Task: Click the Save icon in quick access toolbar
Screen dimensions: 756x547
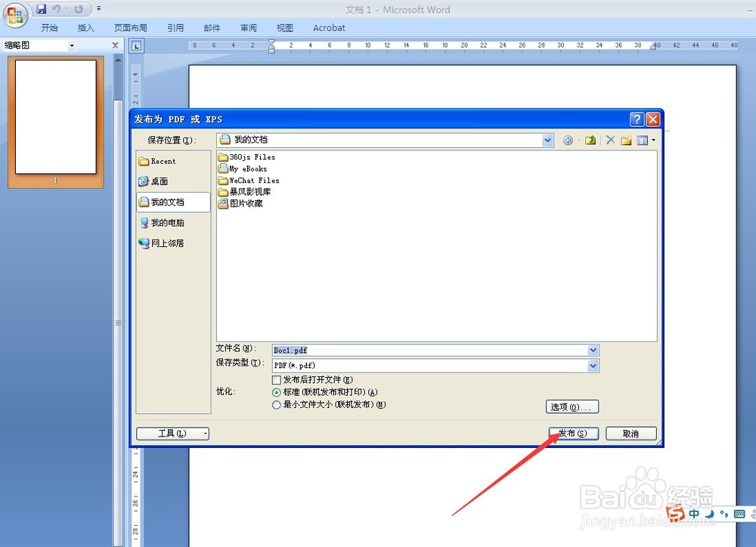Action: 42,8
